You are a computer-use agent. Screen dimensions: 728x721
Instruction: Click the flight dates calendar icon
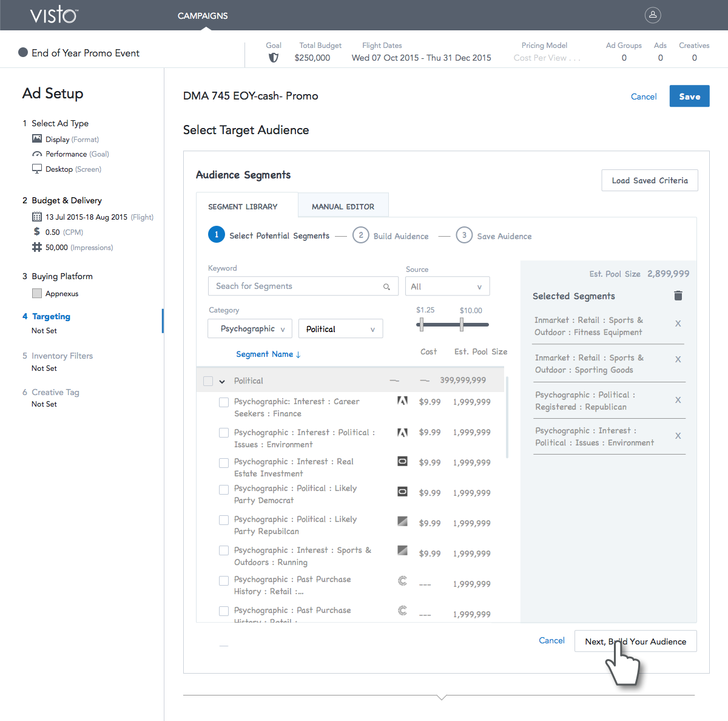pos(37,217)
